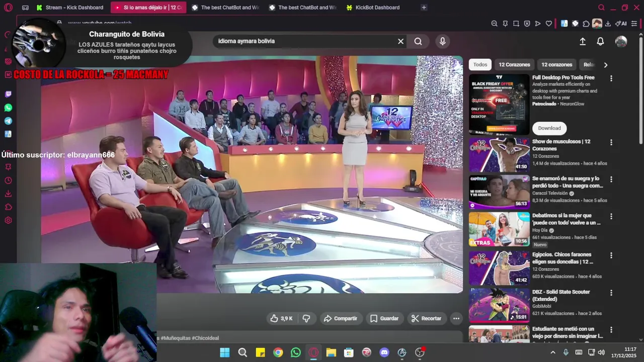This screenshot has height=362, width=644.
Task: Dislike the video
Action: tap(306, 318)
